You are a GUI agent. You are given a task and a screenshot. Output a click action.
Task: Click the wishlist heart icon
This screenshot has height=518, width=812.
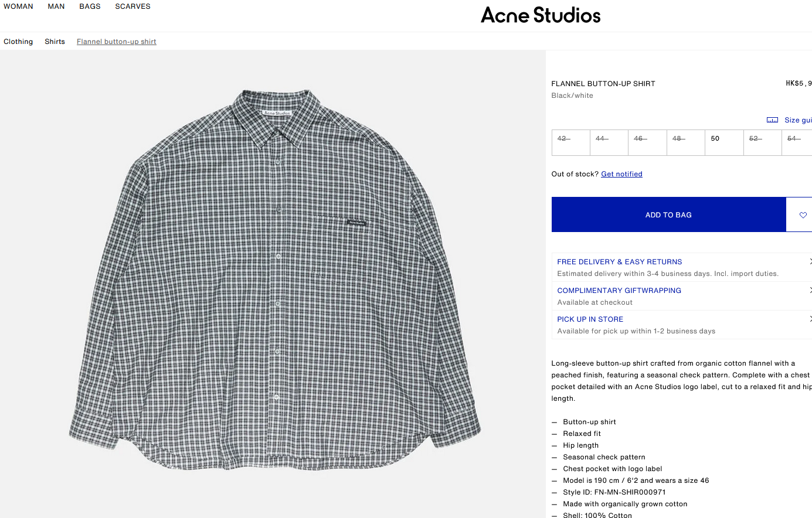pyautogui.click(x=803, y=215)
